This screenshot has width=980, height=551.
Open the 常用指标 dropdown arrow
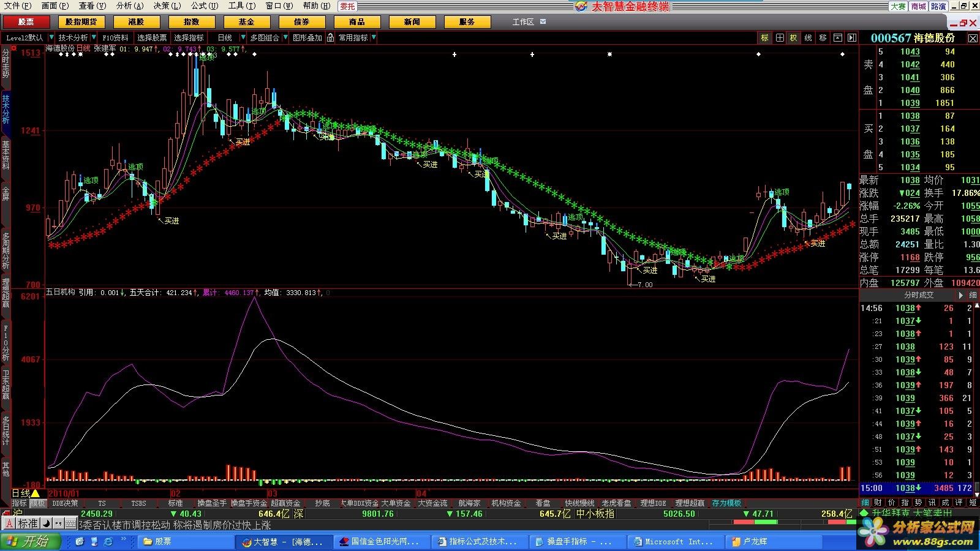pyautogui.click(x=374, y=38)
